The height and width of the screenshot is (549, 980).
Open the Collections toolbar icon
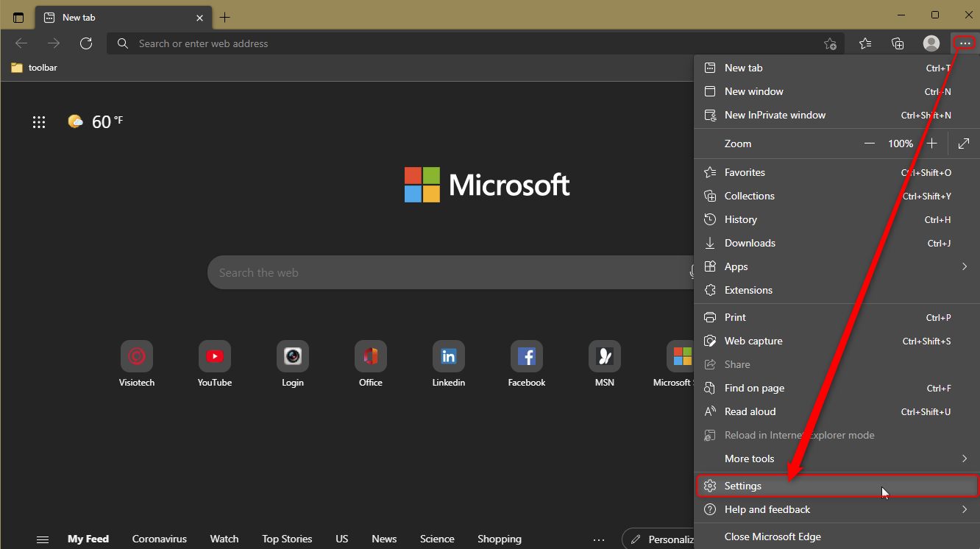coord(898,43)
